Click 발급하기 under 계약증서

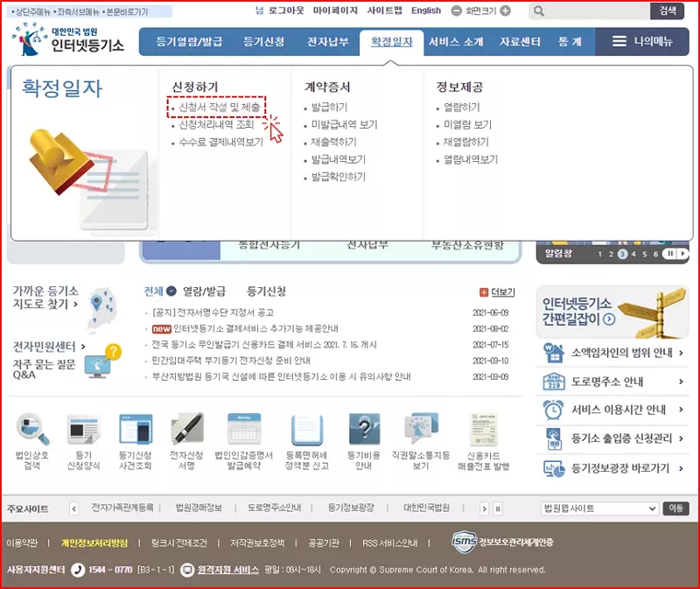[329, 107]
